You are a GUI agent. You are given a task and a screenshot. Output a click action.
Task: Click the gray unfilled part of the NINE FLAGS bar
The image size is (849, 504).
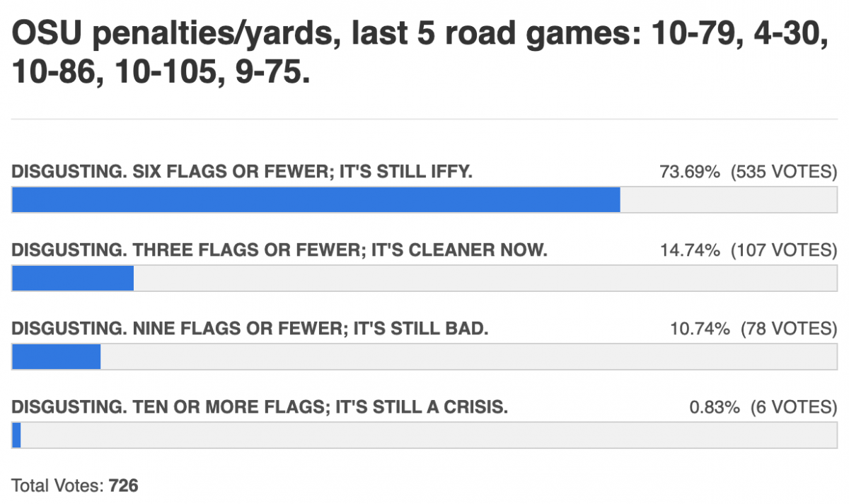tap(469, 356)
